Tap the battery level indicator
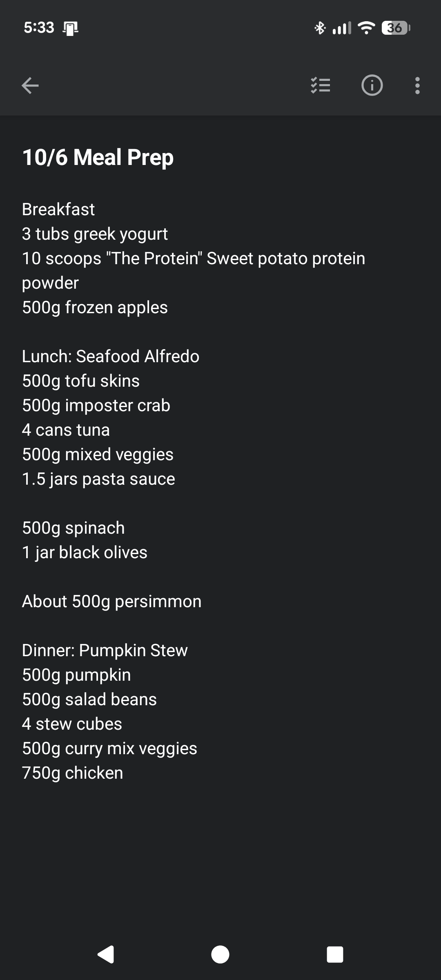Viewport: 441px width, 980px height. pyautogui.click(x=395, y=28)
